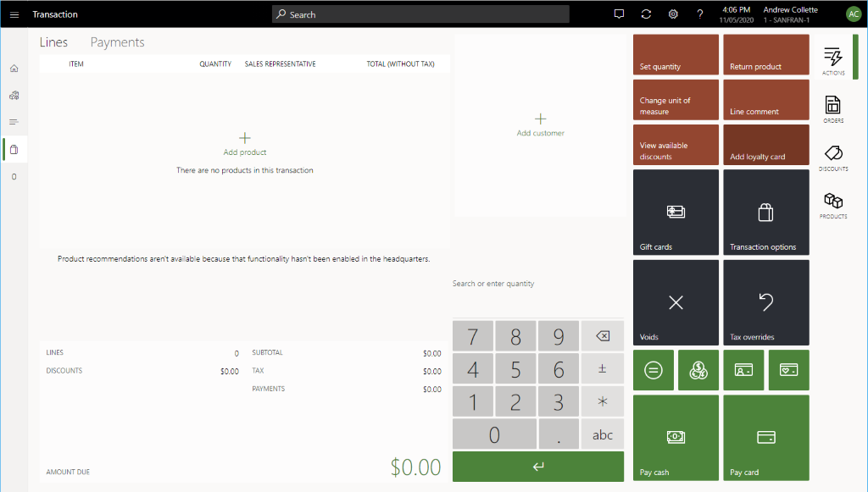The height and width of the screenshot is (492, 868).
Task: Open the notifications message icon
Action: tap(619, 14)
